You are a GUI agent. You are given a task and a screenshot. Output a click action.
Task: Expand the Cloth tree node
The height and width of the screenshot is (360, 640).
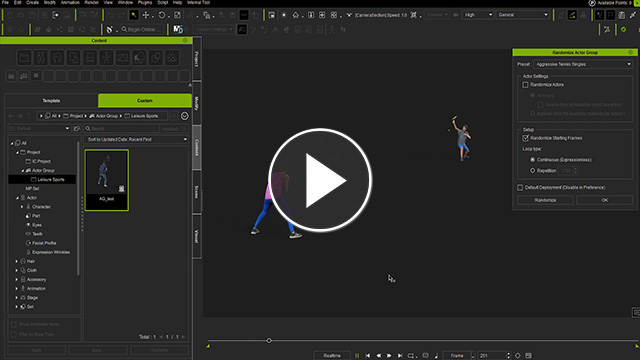pyautogui.click(x=16, y=270)
